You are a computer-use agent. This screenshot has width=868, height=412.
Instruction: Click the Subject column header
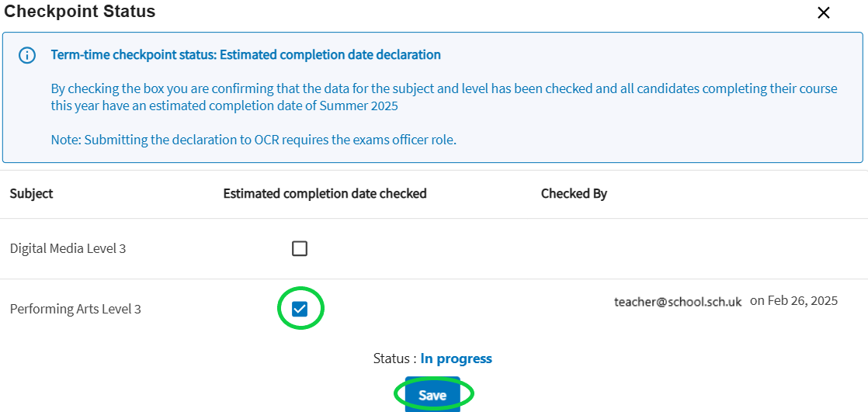click(x=31, y=193)
